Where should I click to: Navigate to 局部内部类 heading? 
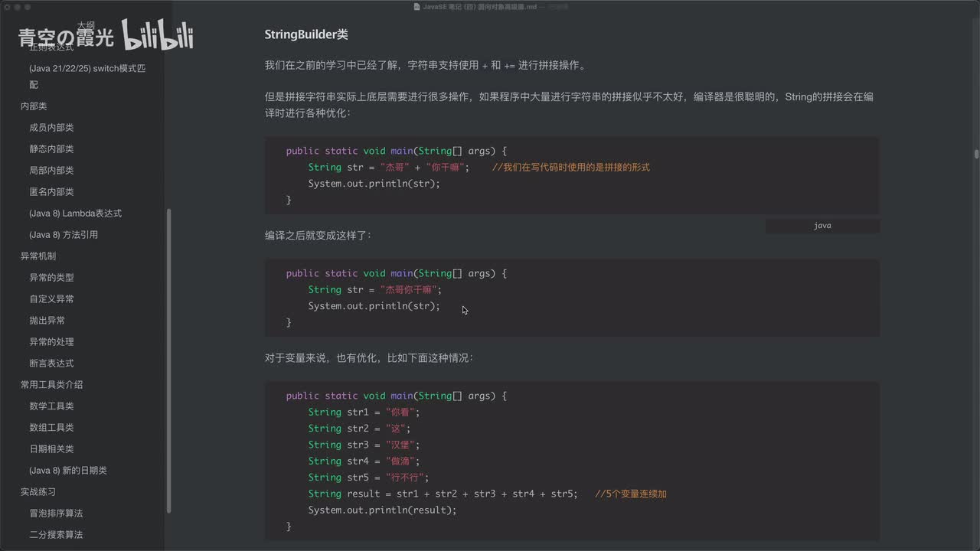click(x=51, y=171)
